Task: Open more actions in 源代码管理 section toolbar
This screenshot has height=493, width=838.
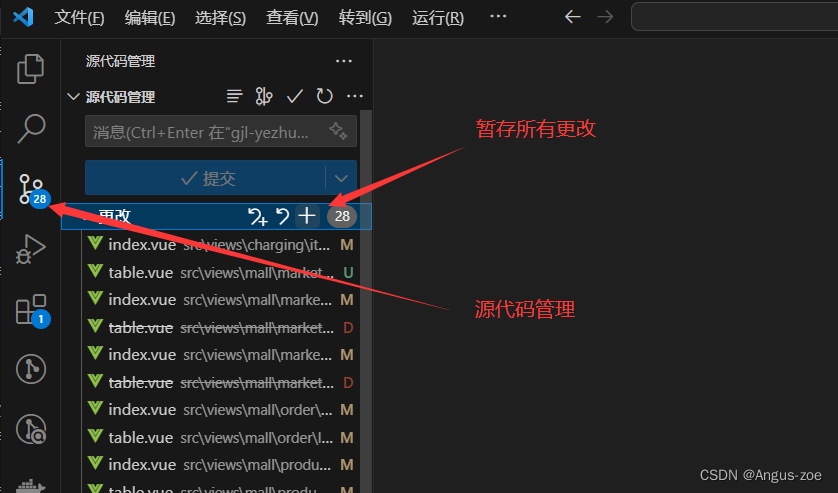Action: click(355, 96)
